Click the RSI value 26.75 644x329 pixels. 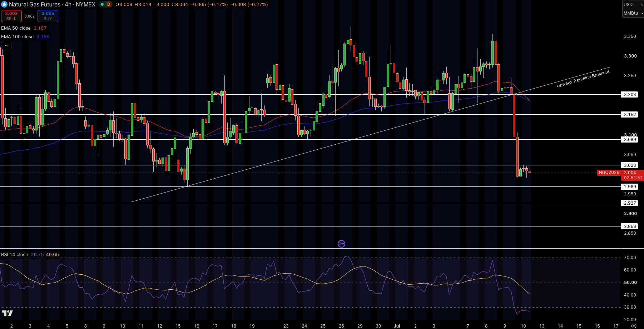[37, 255]
